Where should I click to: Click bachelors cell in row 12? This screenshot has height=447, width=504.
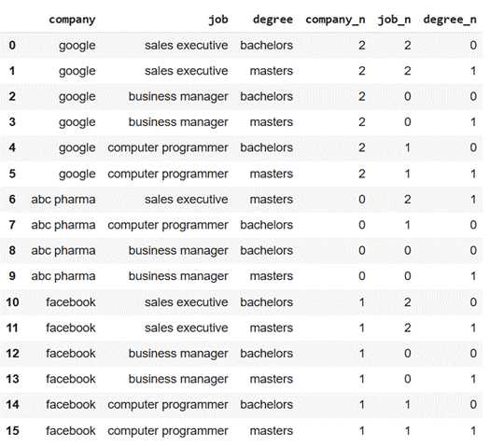click(x=267, y=354)
